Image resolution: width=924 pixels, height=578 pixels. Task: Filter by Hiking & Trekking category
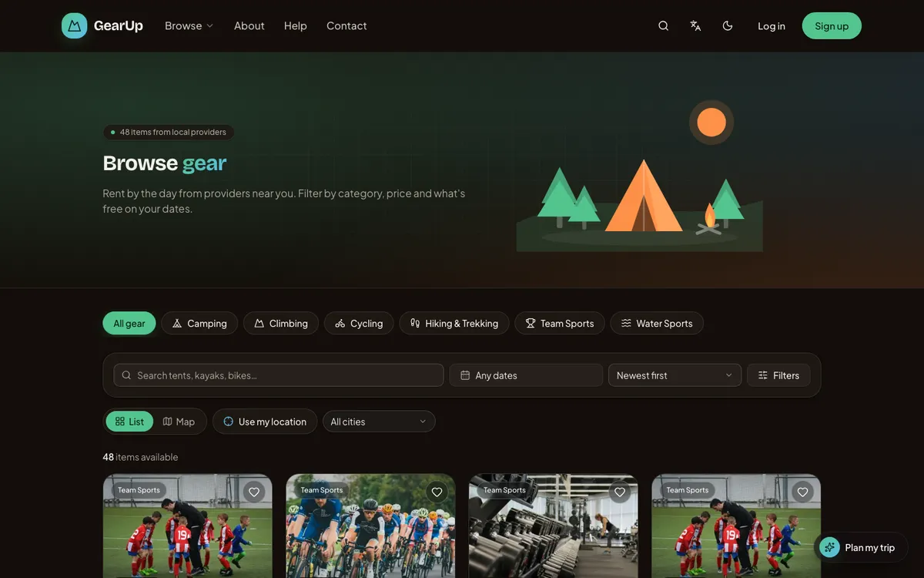point(454,323)
